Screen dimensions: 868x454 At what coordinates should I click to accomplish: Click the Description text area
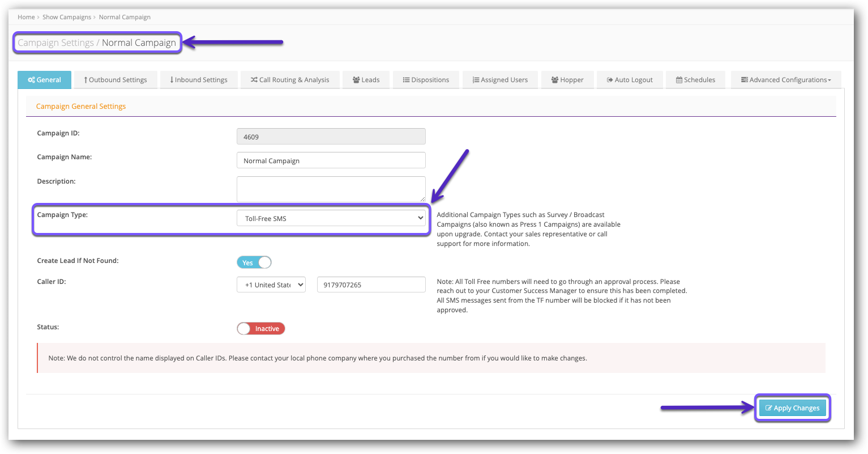pos(331,189)
